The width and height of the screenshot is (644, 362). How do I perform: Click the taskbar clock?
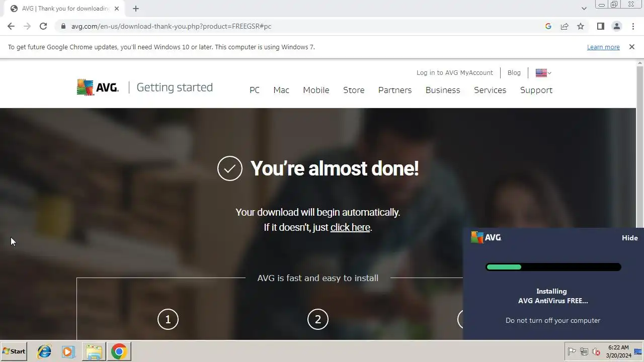pyautogui.click(x=618, y=351)
